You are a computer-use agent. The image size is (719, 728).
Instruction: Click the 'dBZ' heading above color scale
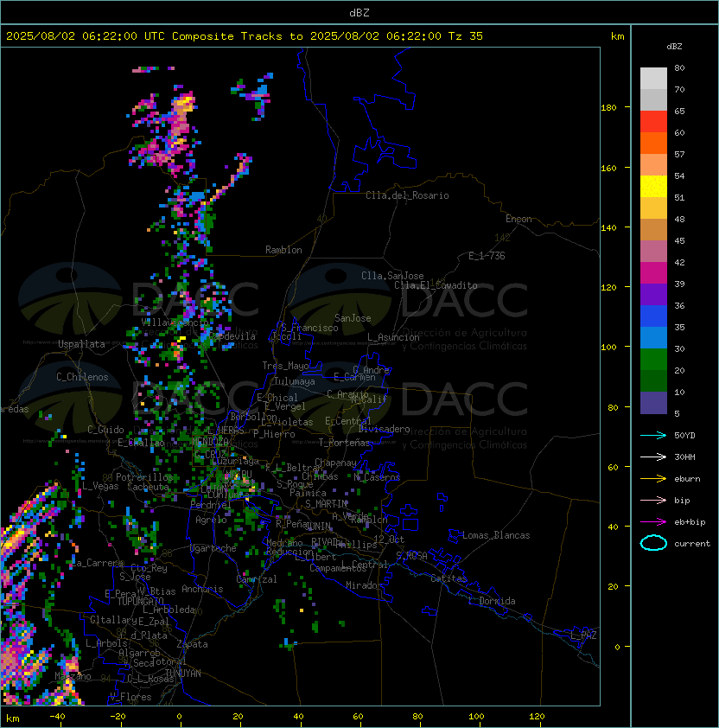[x=674, y=47]
